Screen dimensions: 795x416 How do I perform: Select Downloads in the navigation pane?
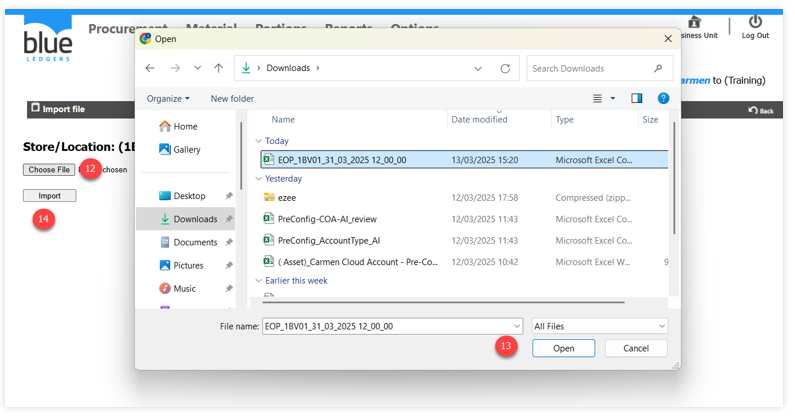(194, 219)
